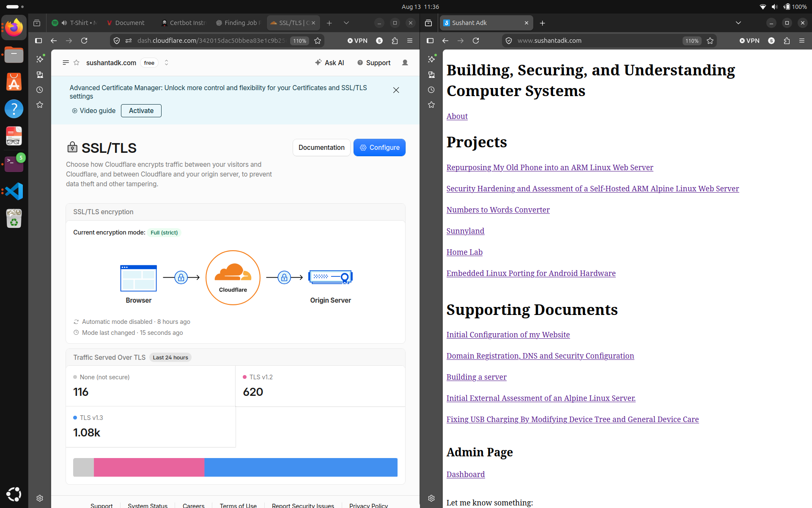Image resolution: width=812 pixels, height=508 pixels.
Task: Open synced tabs in right window sidebar
Action: (x=431, y=75)
